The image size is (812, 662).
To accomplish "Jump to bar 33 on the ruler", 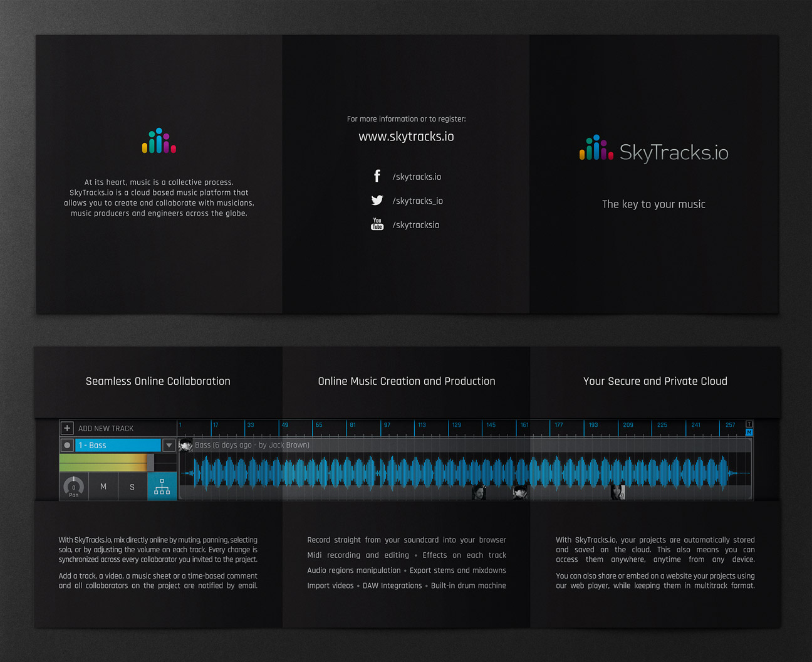I will [251, 425].
